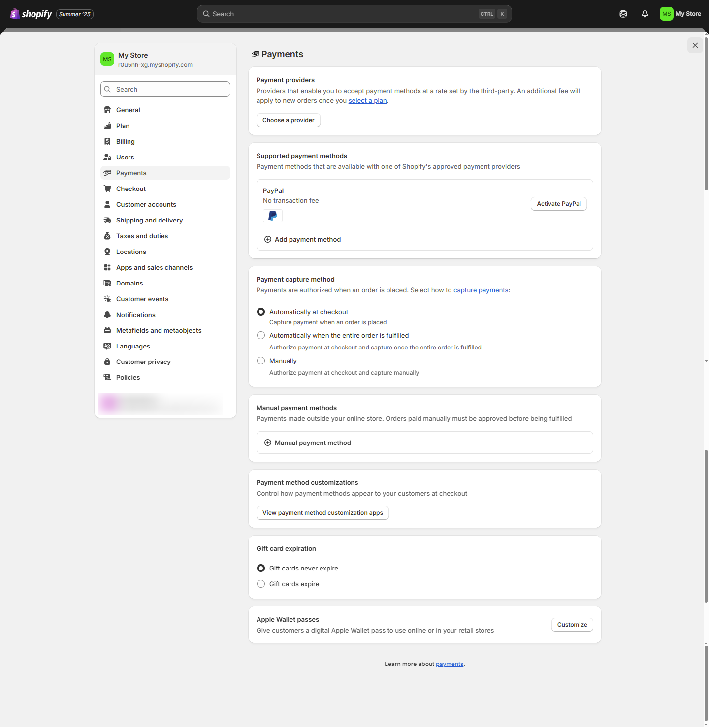Follow the select a plan link
Screen dimensions: 709x728
368,101
